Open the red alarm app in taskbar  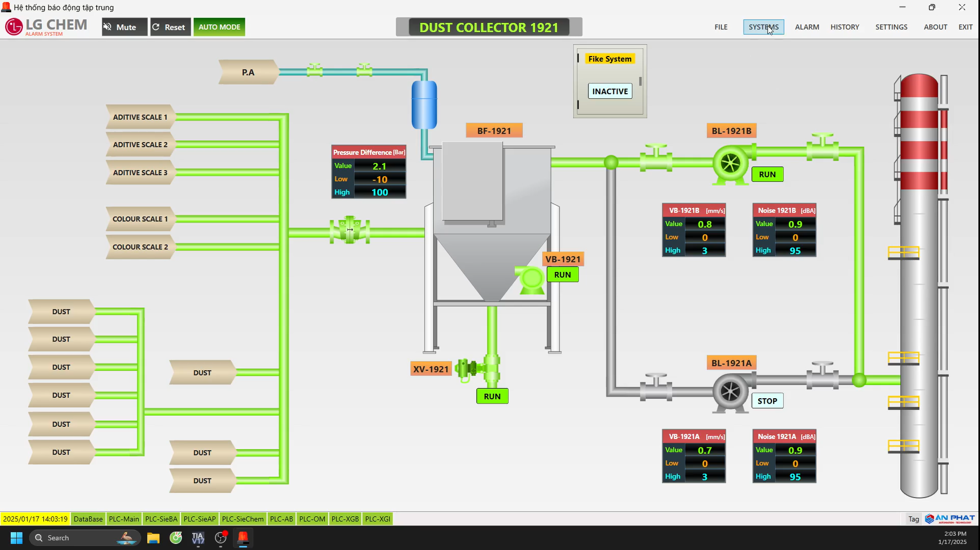pos(243,538)
